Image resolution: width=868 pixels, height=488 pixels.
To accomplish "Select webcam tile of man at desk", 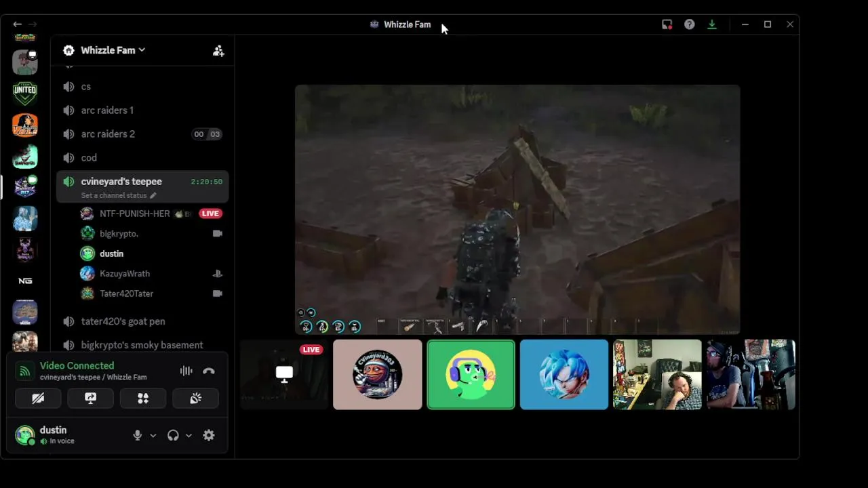I will coord(658,375).
